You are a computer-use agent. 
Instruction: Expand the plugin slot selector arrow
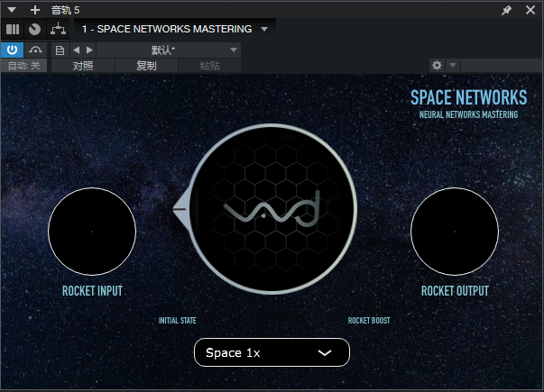click(264, 29)
